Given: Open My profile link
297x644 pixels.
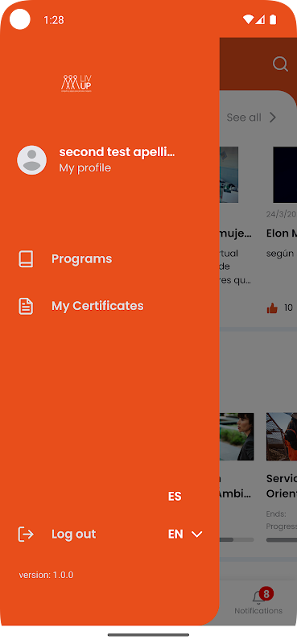Looking at the screenshot, I should [x=85, y=168].
